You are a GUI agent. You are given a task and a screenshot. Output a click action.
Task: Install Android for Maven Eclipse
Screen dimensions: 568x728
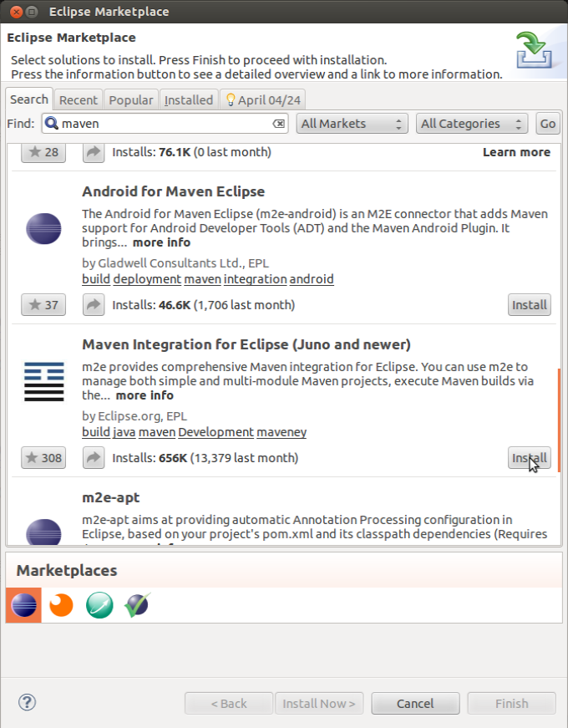530,305
